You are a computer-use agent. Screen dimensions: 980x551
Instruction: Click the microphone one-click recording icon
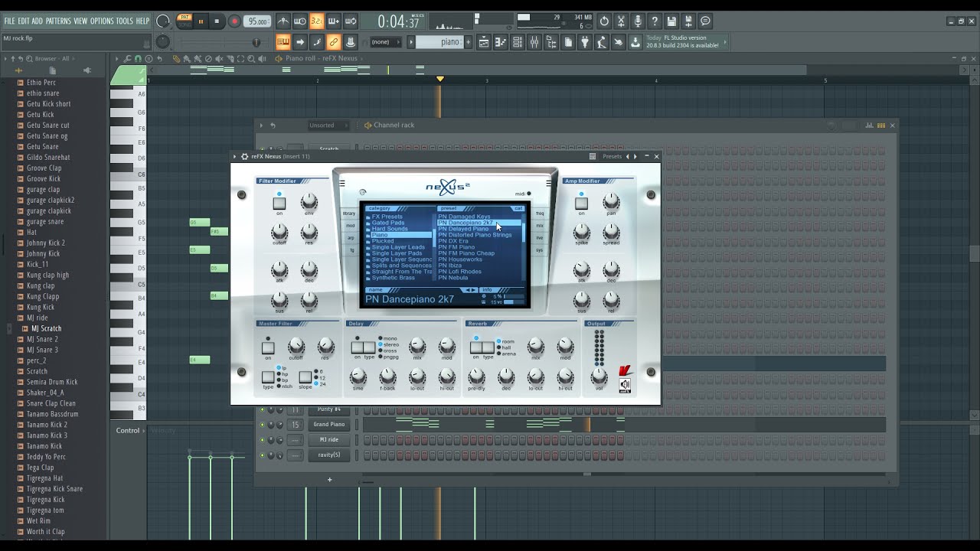pyautogui.click(x=638, y=21)
